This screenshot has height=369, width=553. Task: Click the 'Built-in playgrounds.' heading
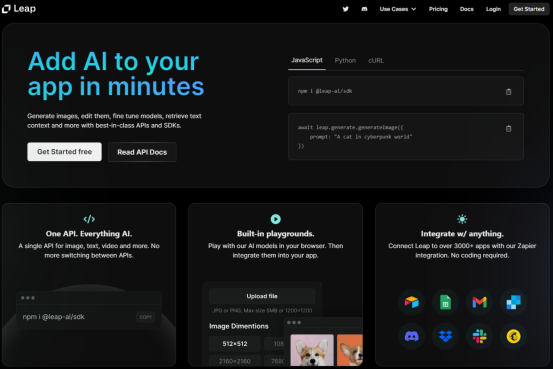pyautogui.click(x=275, y=234)
